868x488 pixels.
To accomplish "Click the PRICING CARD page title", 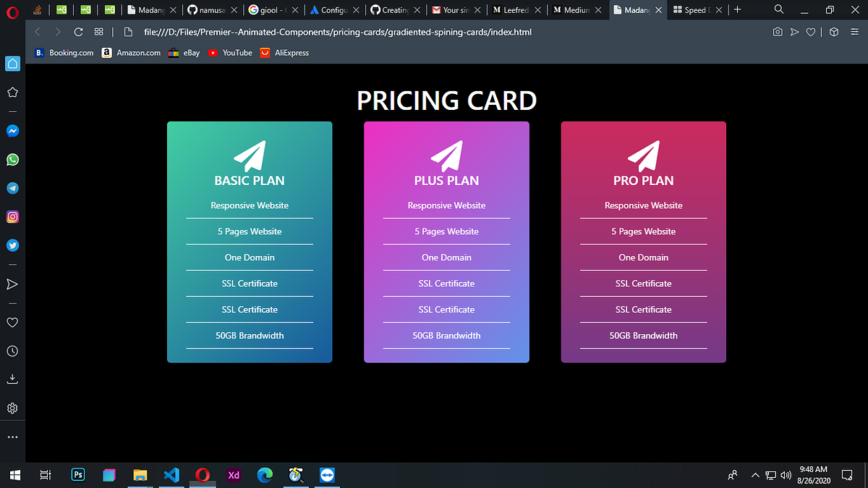I will point(446,100).
